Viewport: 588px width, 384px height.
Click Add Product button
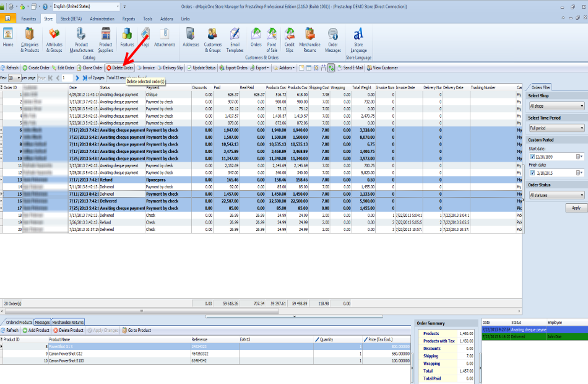point(36,331)
